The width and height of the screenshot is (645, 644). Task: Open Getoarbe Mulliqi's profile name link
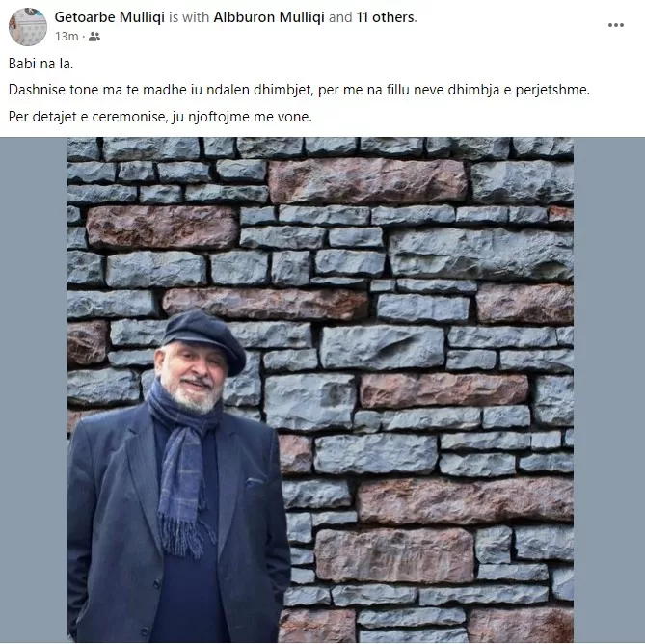click(x=109, y=17)
